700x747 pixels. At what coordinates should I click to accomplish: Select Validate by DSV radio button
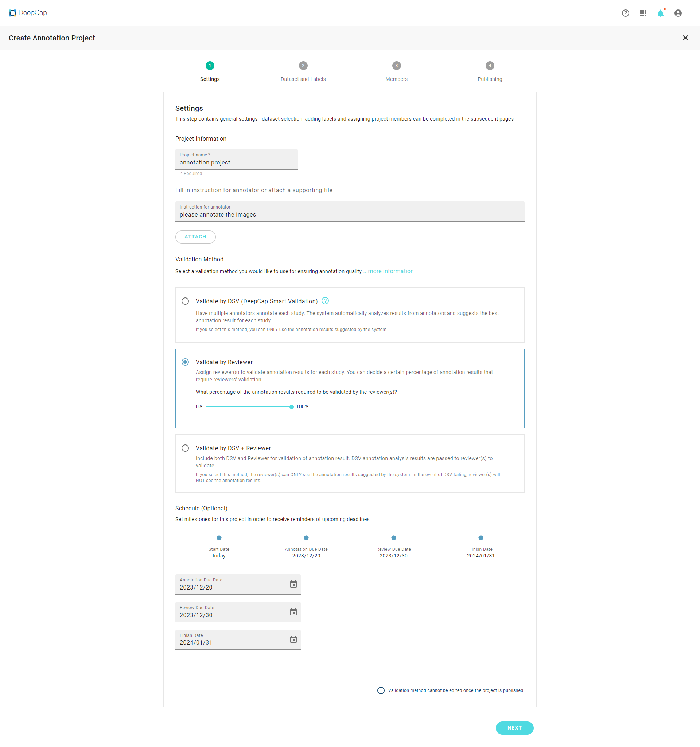click(x=185, y=301)
